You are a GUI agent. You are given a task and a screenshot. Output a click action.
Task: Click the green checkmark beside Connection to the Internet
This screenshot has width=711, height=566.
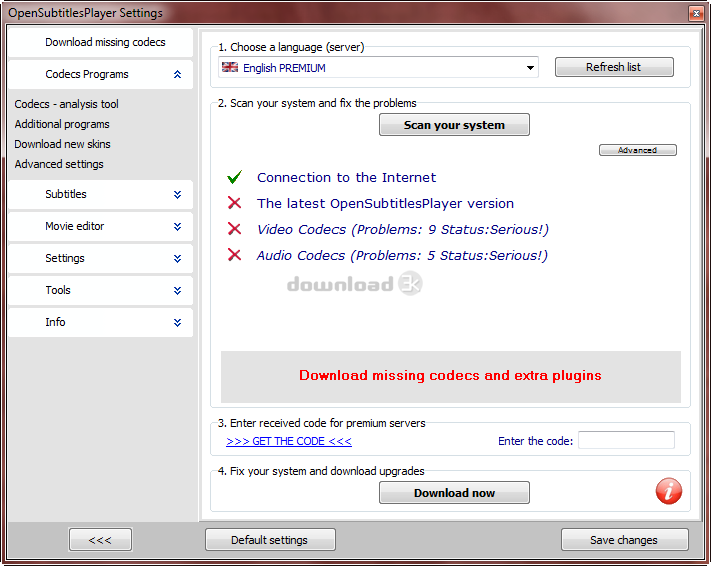coord(234,177)
